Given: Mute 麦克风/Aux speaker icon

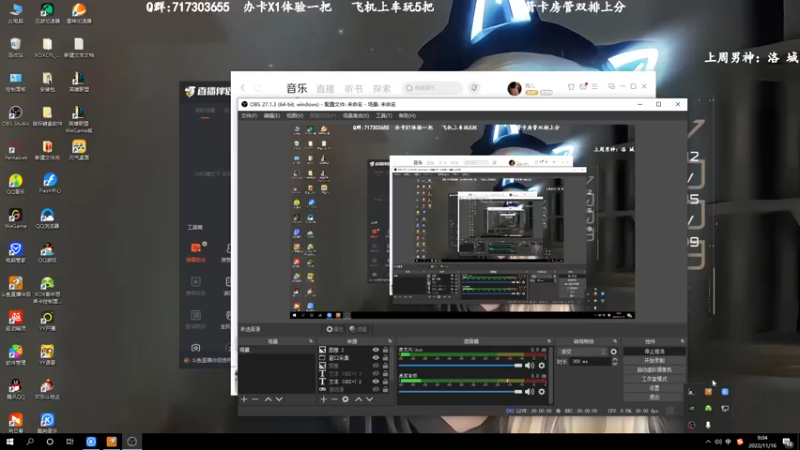Looking at the screenshot, I should tap(530, 365).
